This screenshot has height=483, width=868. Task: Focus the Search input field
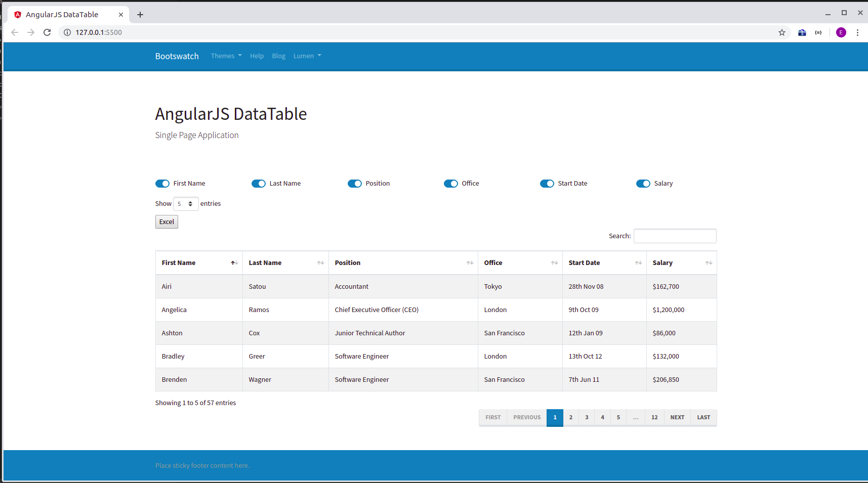coord(675,236)
